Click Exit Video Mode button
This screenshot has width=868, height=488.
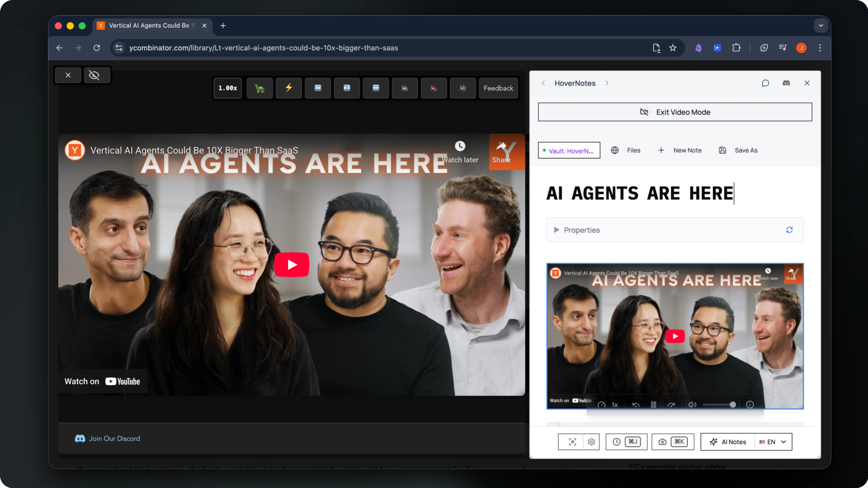coord(675,112)
